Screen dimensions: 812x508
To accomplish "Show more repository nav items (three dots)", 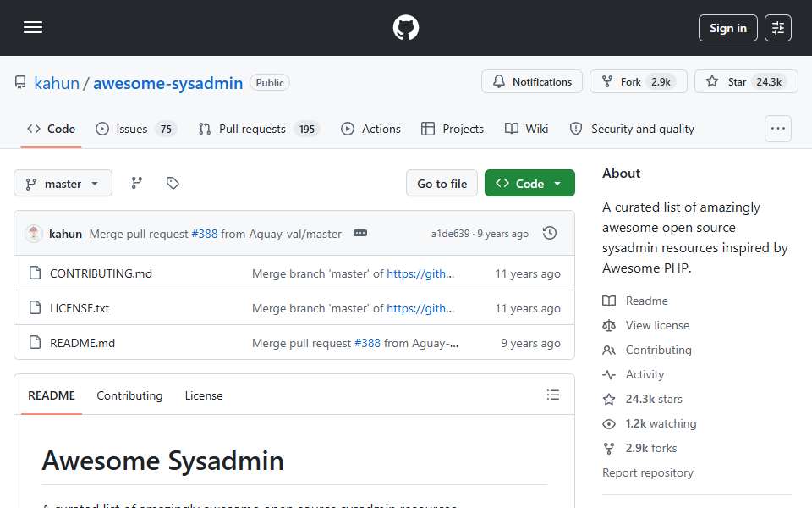I will (x=778, y=129).
